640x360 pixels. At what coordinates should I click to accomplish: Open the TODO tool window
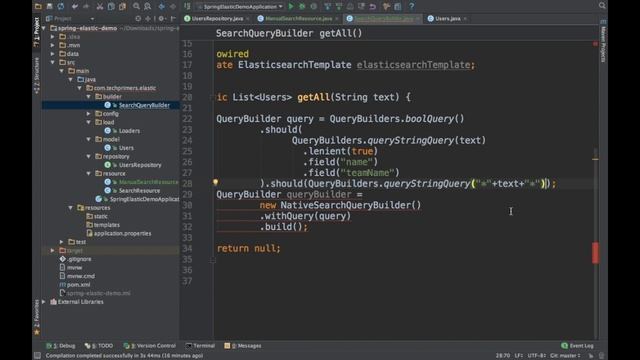[x=99, y=346]
